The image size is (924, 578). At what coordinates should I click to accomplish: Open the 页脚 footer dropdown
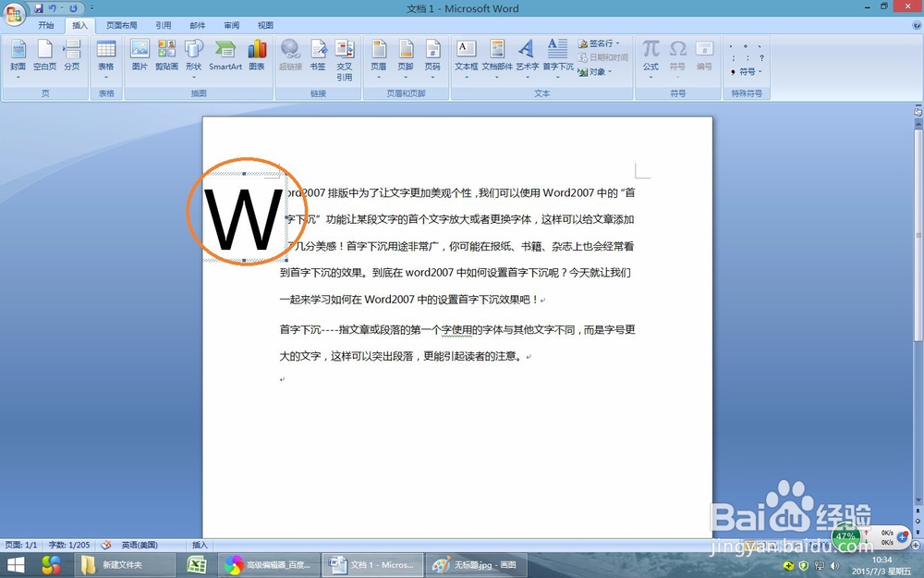point(406,59)
